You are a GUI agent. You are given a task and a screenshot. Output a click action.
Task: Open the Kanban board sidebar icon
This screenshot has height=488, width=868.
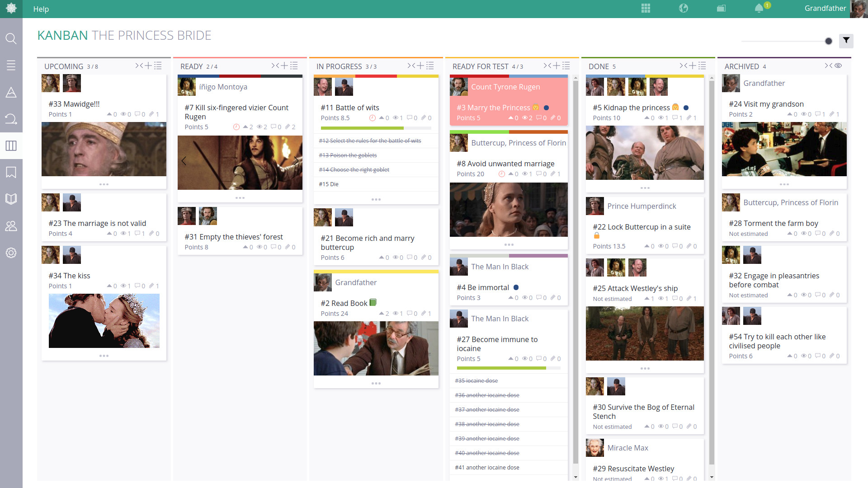click(11, 145)
